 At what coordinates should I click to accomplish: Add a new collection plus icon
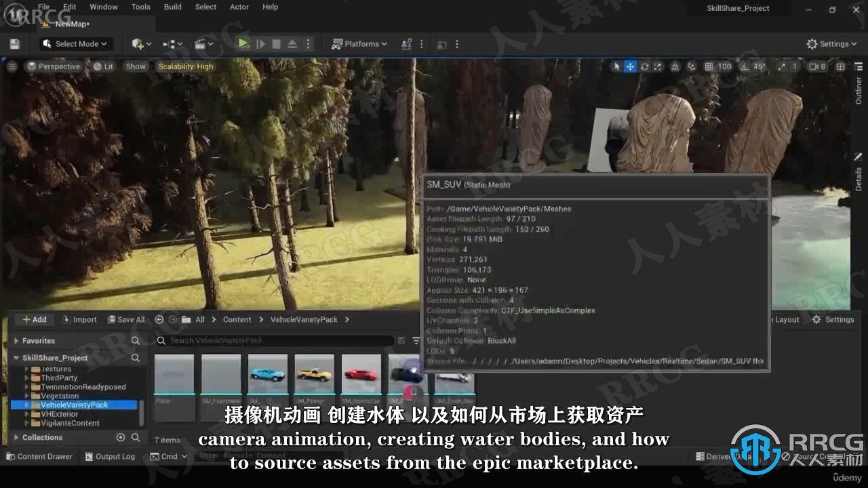point(121,438)
